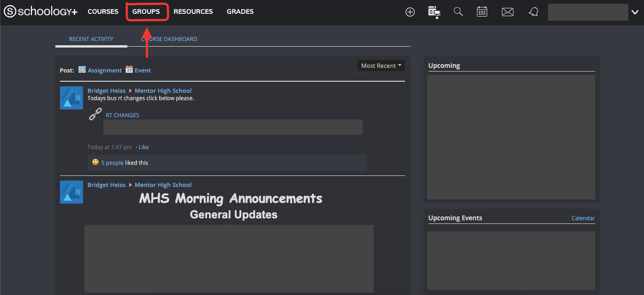Image resolution: width=644 pixels, height=295 pixels.
Task: Click the Schoology+ home logo
Action: [41, 12]
